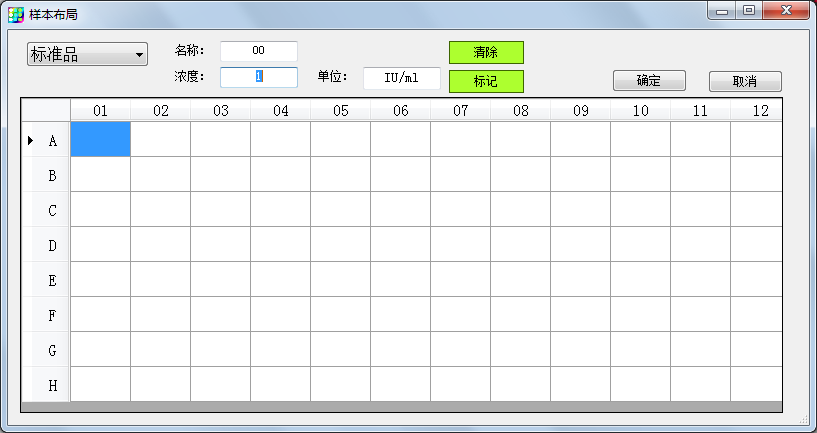
Task: Select row header D
Action: tap(46, 244)
